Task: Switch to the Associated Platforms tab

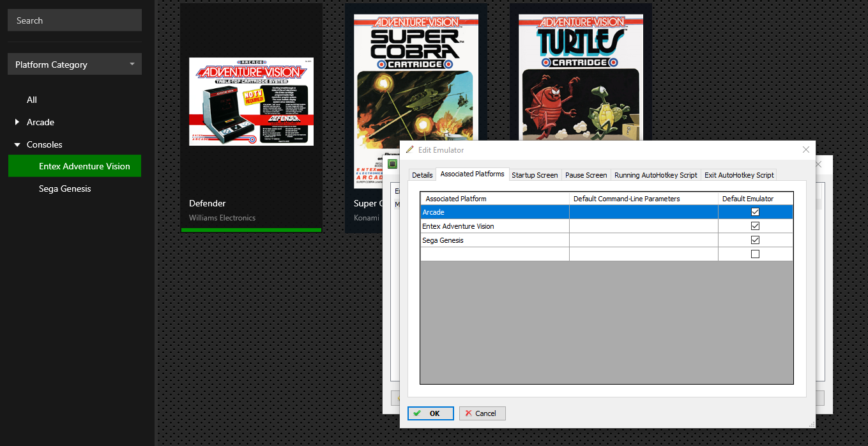Action: point(473,174)
